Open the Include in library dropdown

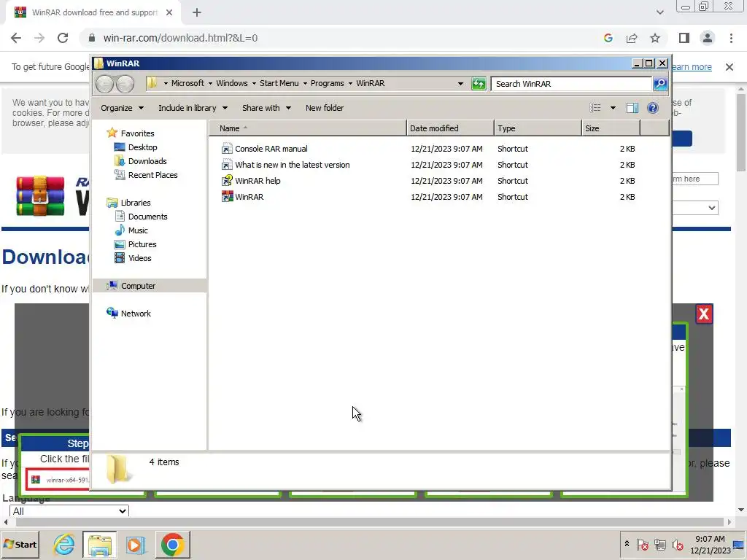pos(193,108)
